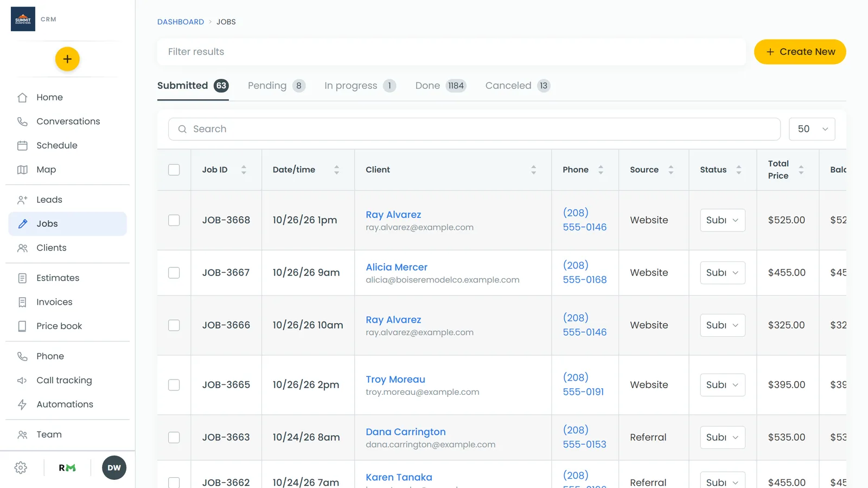Tick the checkbox for JOB-3663

point(174,438)
